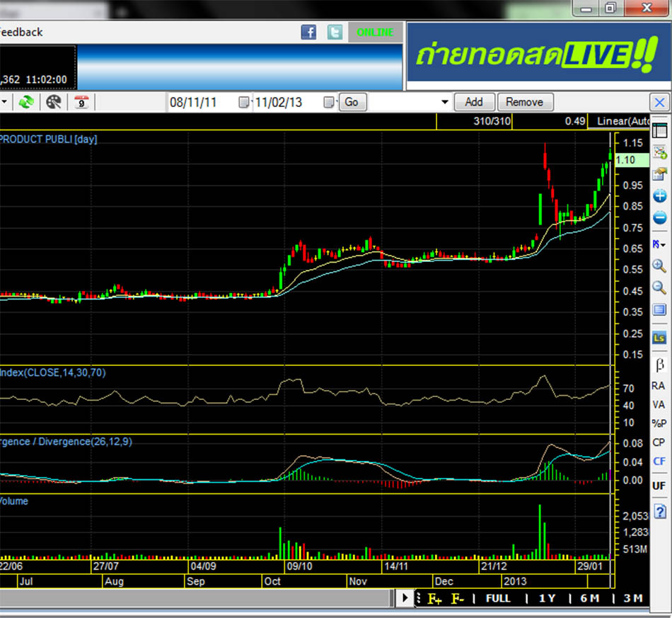The image size is (672, 618).
Task: Open the live broadcast banner
Action: (538, 52)
